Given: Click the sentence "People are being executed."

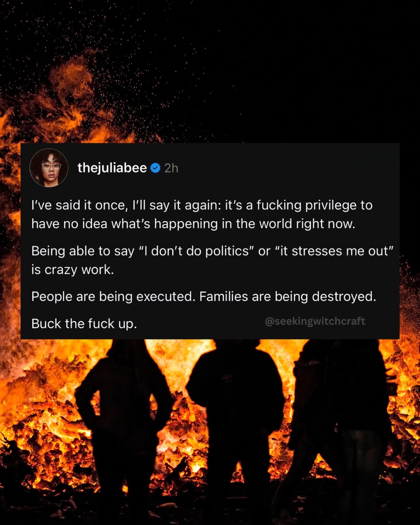Looking at the screenshot, I should (x=114, y=297).
